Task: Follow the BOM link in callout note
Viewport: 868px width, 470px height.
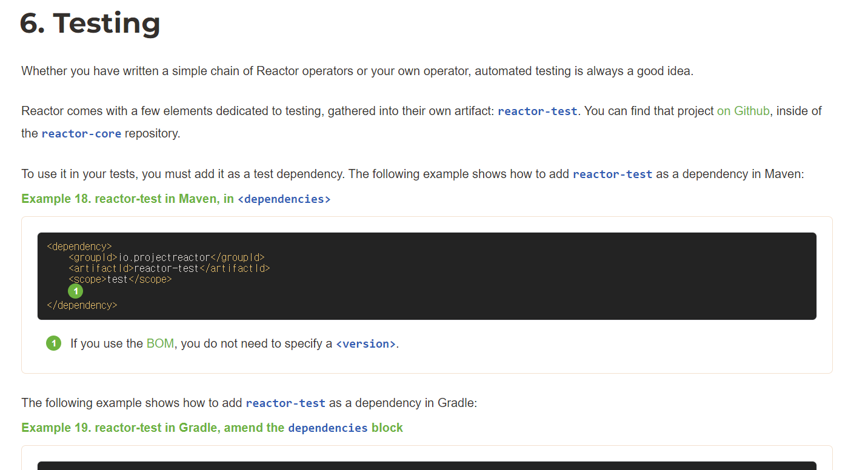Action: click(x=160, y=343)
